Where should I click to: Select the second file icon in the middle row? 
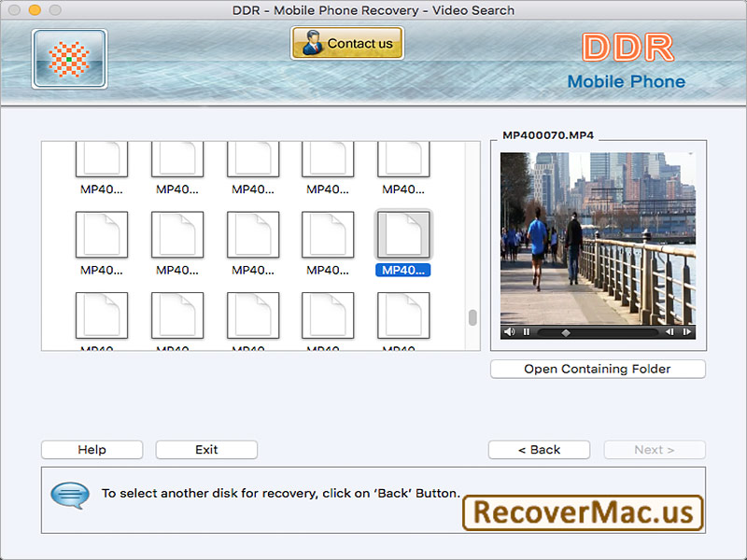coord(177,234)
